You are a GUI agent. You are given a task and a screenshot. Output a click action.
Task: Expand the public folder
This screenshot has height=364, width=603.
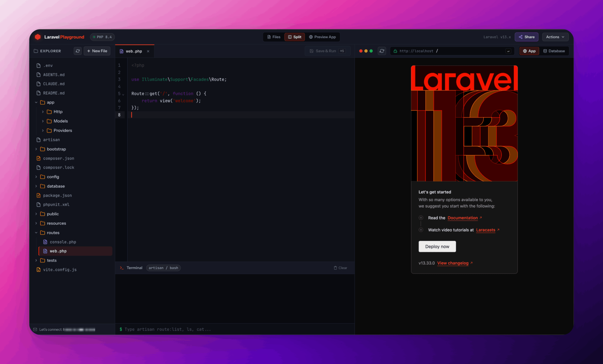point(36,214)
